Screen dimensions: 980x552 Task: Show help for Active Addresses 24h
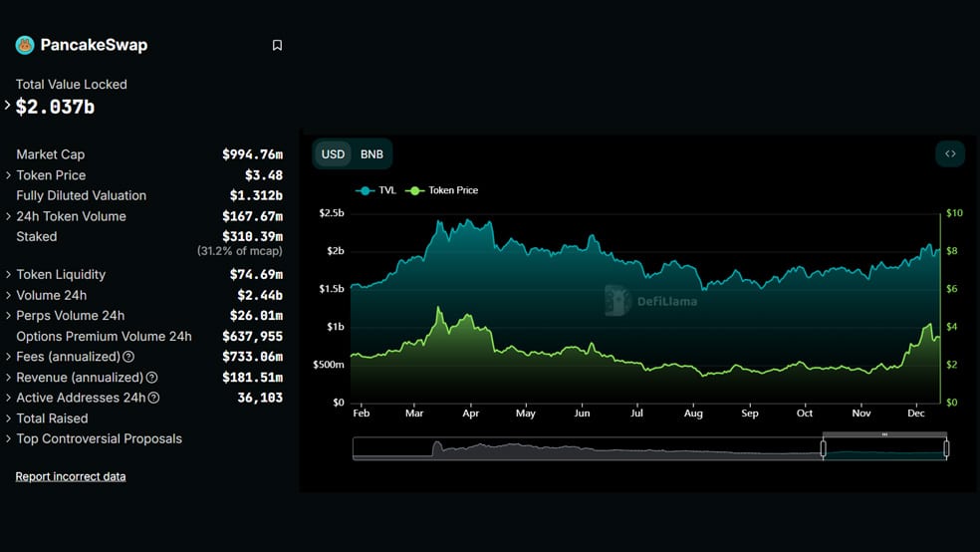point(153,398)
